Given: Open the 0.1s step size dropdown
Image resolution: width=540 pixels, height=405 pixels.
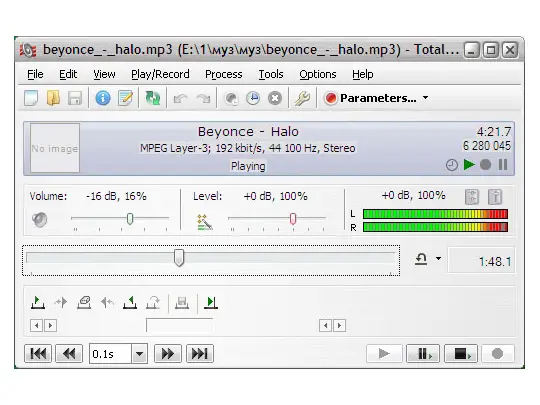Looking at the screenshot, I should (x=139, y=354).
